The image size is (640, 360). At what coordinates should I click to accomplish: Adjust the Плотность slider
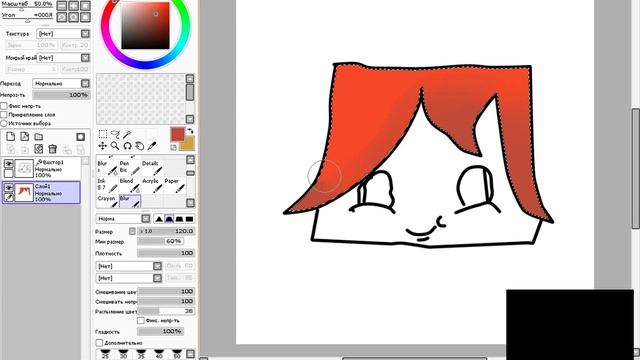click(x=166, y=253)
